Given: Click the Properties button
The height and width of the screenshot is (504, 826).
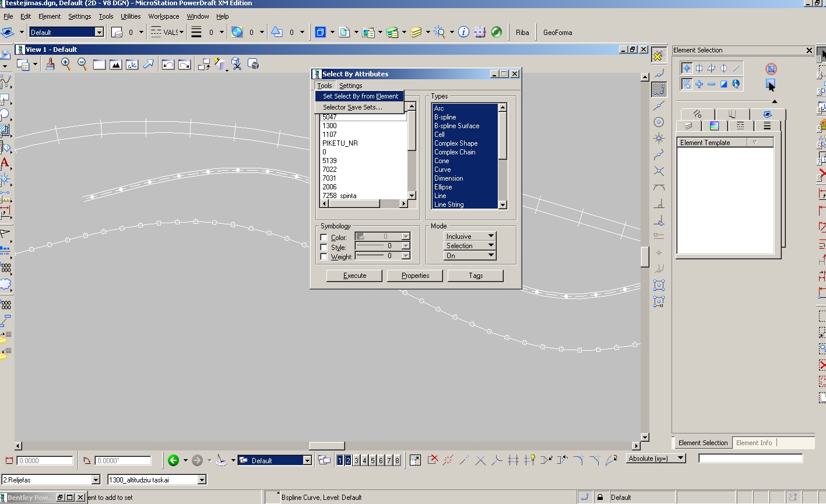Looking at the screenshot, I should 415,276.
